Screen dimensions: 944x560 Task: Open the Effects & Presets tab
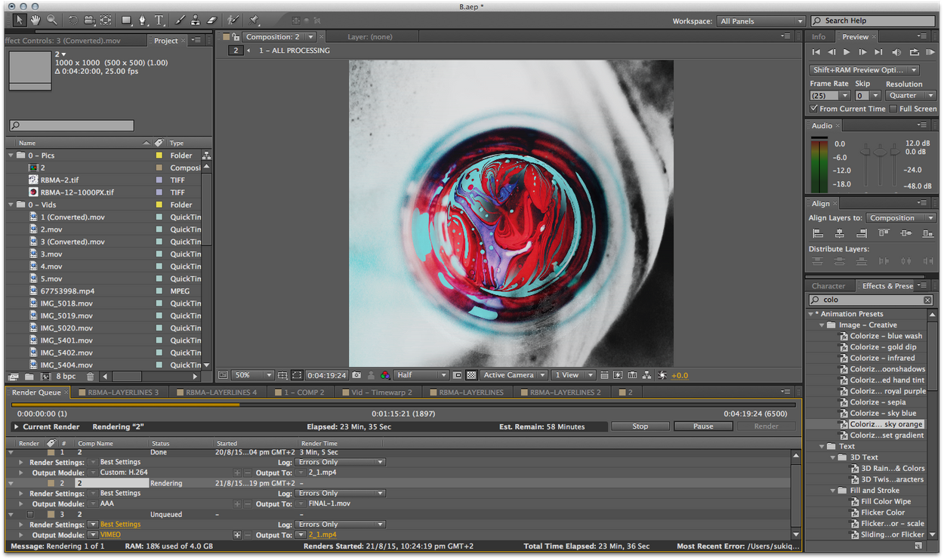[x=888, y=286]
